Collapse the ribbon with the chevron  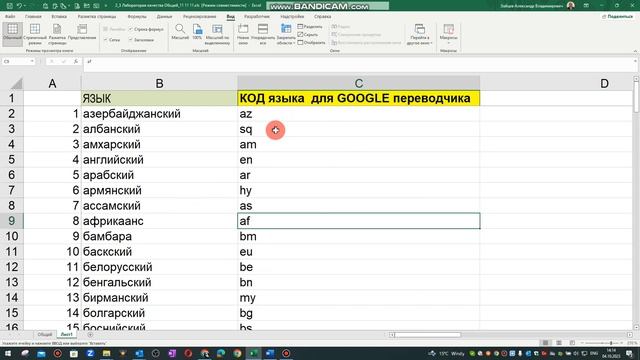[x=635, y=51]
